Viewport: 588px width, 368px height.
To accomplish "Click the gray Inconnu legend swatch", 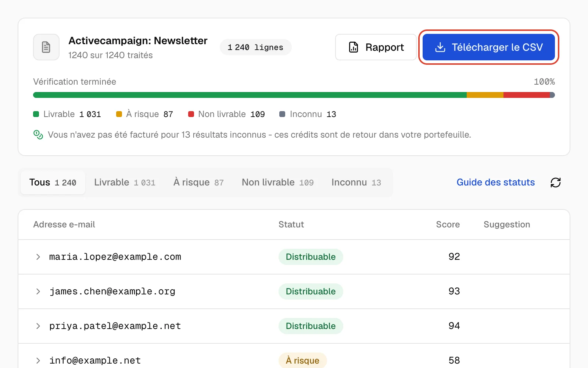I will (282, 114).
